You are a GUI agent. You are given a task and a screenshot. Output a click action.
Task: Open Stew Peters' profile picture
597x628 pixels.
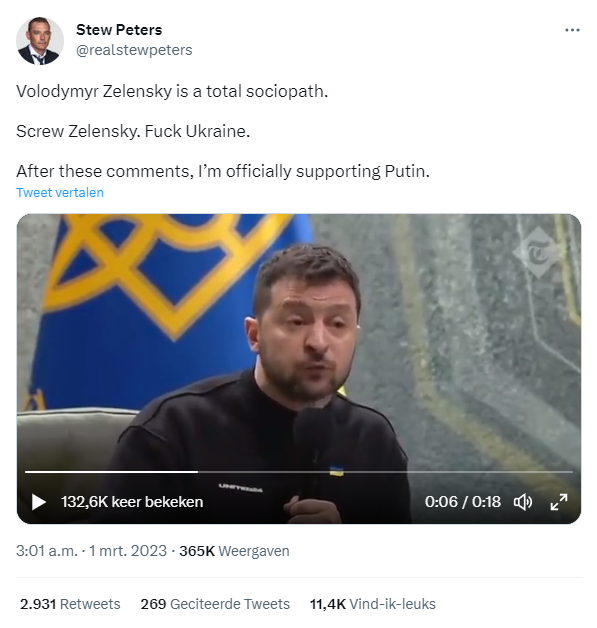point(40,41)
